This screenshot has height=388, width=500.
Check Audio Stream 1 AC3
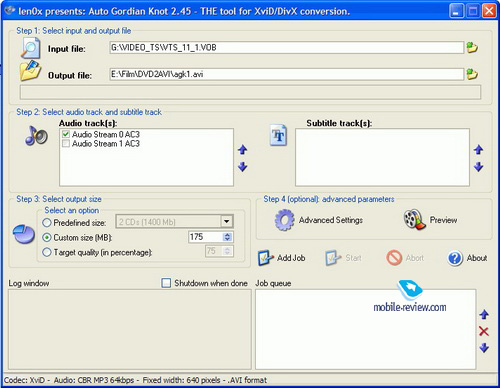[x=66, y=144]
